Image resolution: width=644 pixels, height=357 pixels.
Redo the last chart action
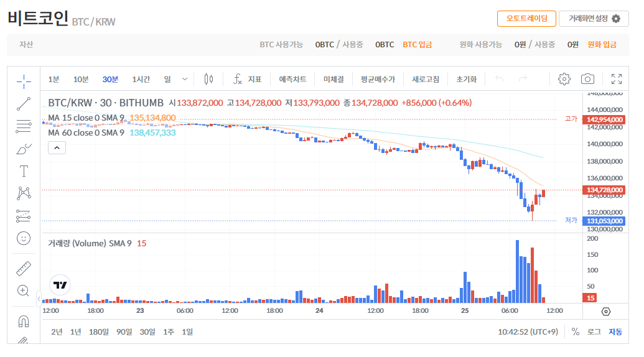tap(523, 78)
